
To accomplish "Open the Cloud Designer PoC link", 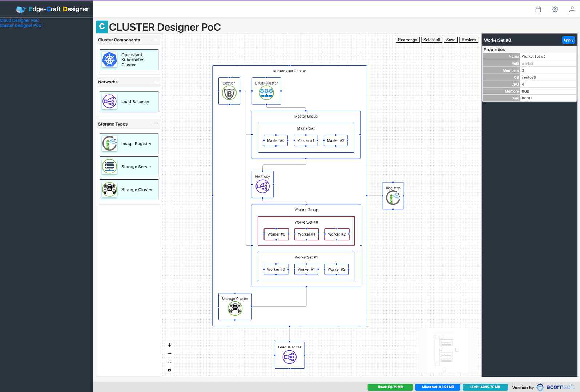I will click(x=19, y=20).
